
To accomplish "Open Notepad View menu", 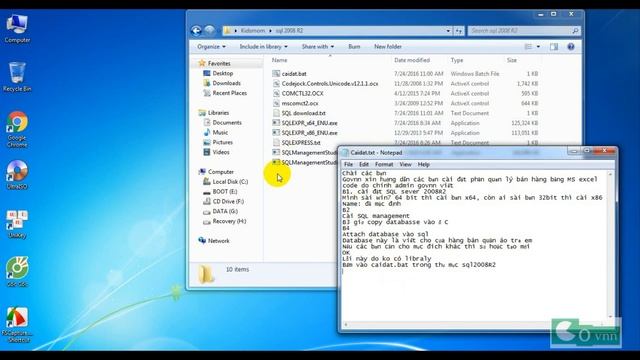I will pyautogui.click(x=405, y=164).
